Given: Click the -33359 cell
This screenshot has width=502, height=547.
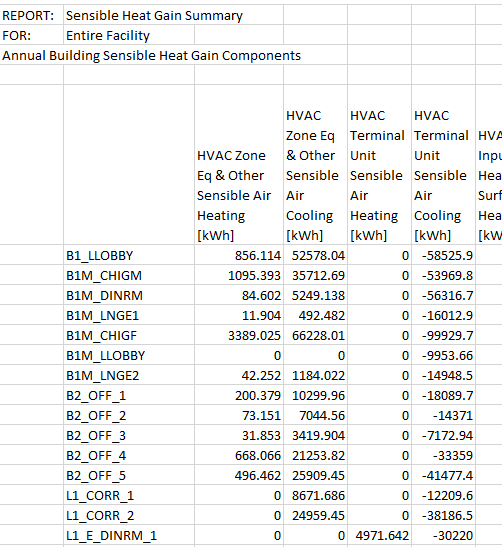Looking at the screenshot, I should (x=443, y=456).
